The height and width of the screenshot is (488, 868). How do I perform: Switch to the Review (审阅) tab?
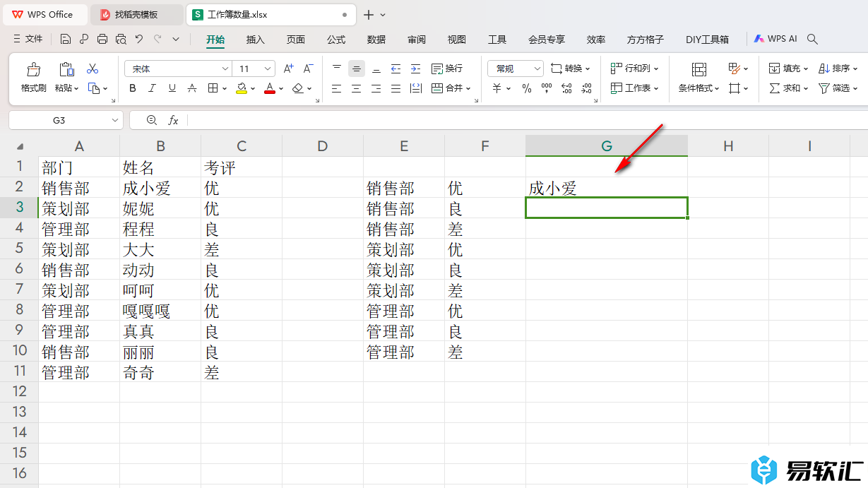[x=417, y=40]
